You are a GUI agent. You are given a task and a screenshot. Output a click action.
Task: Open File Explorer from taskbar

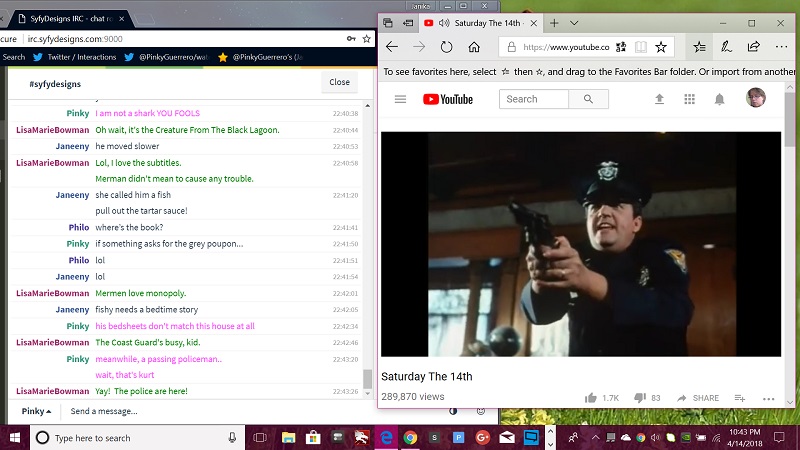tap(288, 438)
